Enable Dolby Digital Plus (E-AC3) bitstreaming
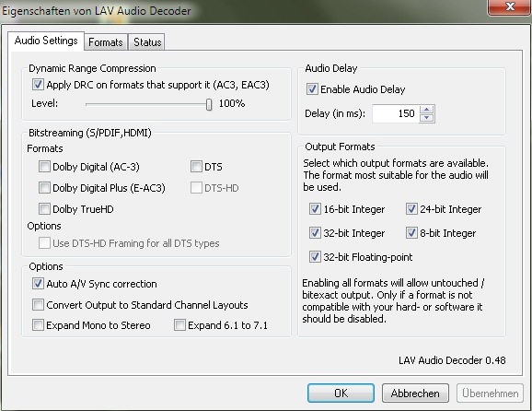Viewport: 532px width, 411px height. pyautogui.click(x=44, y=188)
